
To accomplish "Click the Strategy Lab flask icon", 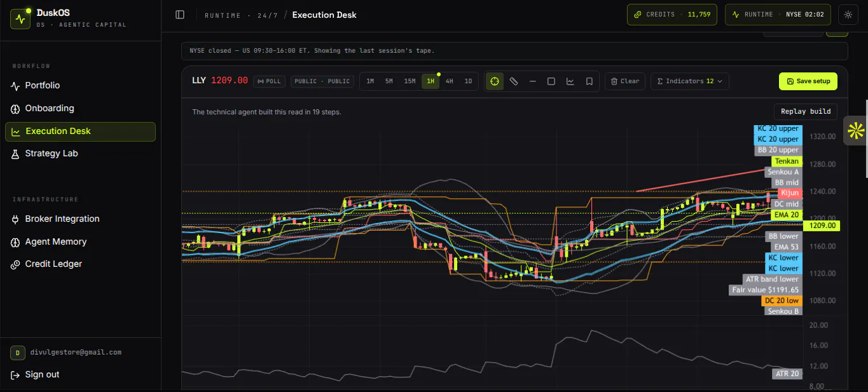I will click(x=16, y=154).
